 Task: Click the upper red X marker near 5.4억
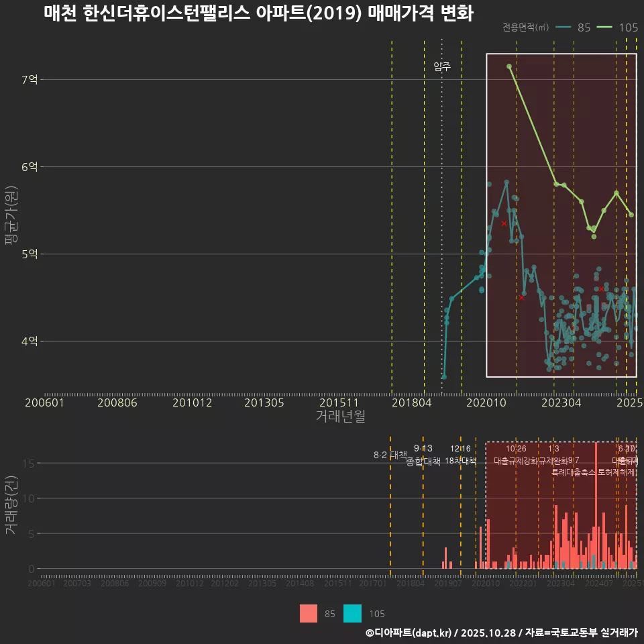click(x=504, y=222)
